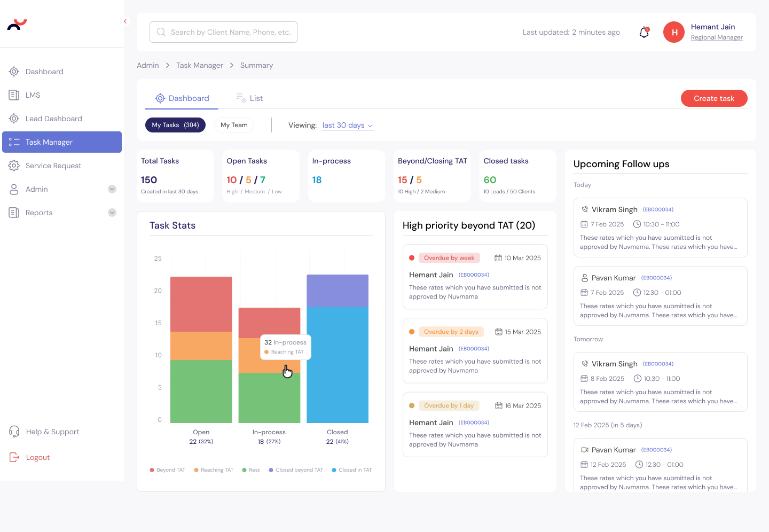This screenshot has height=532, width=769.
Task: Open the last 30 days dropdown
Action: pos(348,126)
